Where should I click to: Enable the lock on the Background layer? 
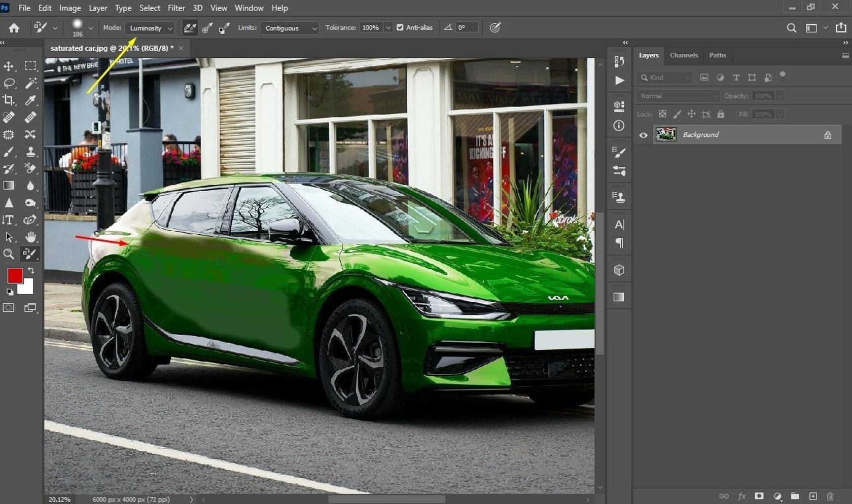[828, 135]
